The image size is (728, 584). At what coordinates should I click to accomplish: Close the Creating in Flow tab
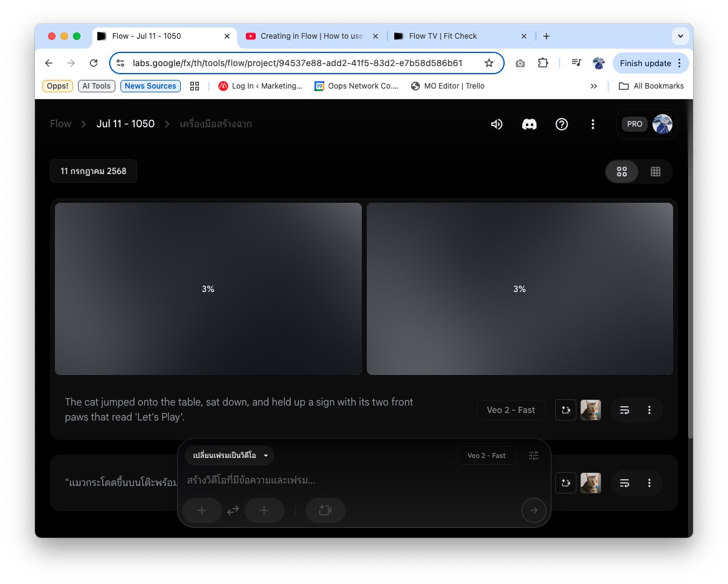click(x=376, y=36)
